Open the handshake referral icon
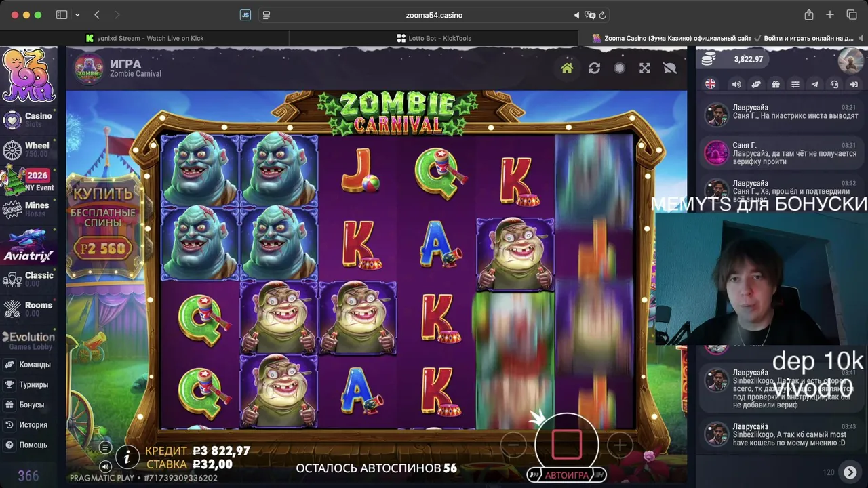The height and width of the screenshot is (488, 868). [x=756, y=84]
